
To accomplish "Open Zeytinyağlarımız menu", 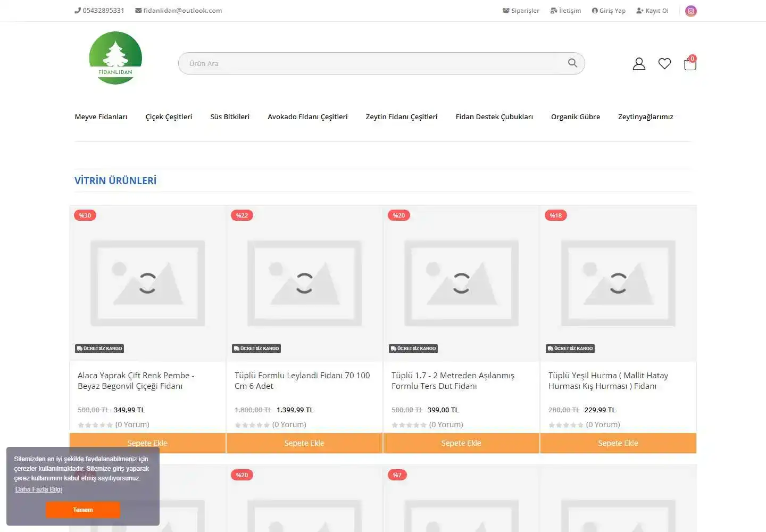I will (x=645, y=117).
